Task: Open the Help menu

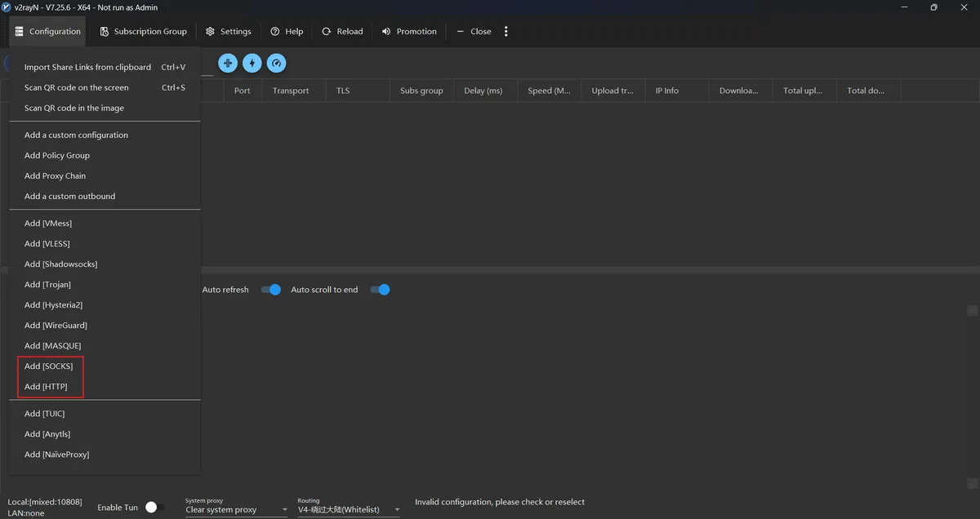Action: click(x=287, y=31)
